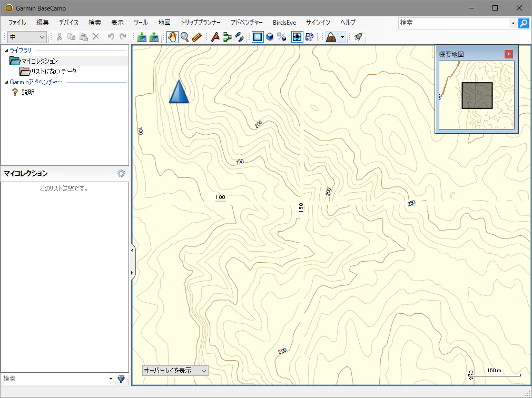Select the Pan hand tool
This screenshot has width=532, height=398.
(x=172, y=37)
